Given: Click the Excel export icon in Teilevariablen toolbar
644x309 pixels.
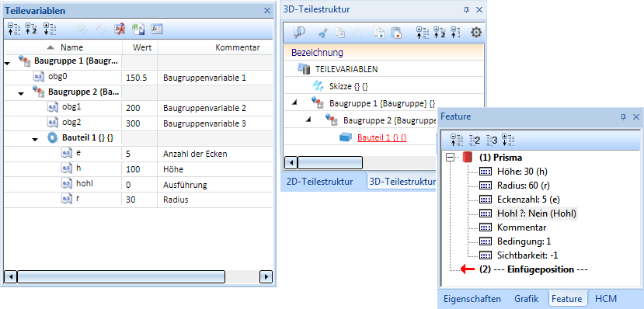Looking at the screenshot, I should [138, 29].
